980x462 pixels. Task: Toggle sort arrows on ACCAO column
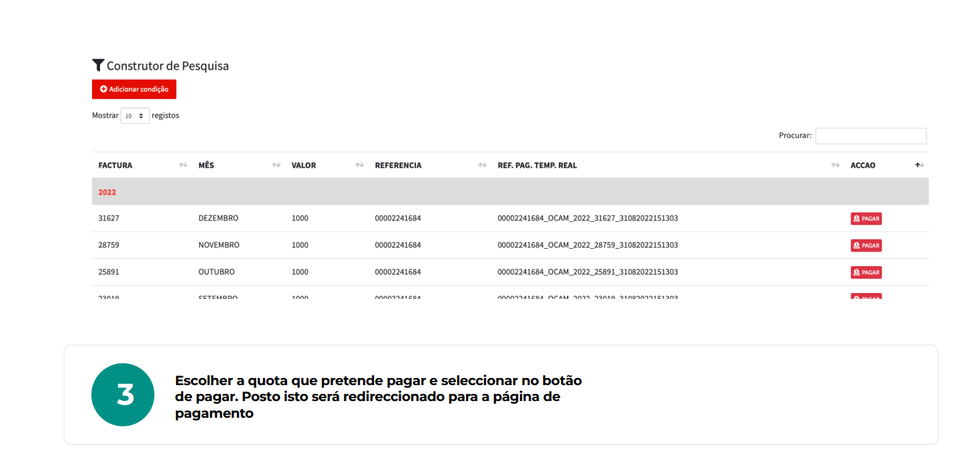click(x=919, y=165)
